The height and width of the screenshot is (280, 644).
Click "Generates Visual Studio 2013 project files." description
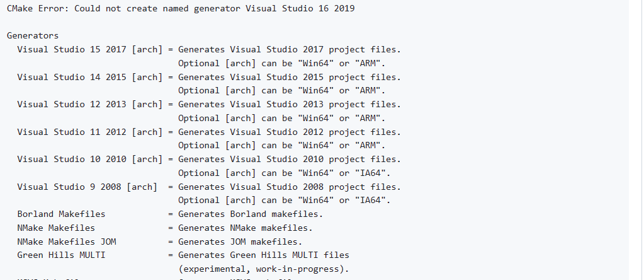pos(290,104)
